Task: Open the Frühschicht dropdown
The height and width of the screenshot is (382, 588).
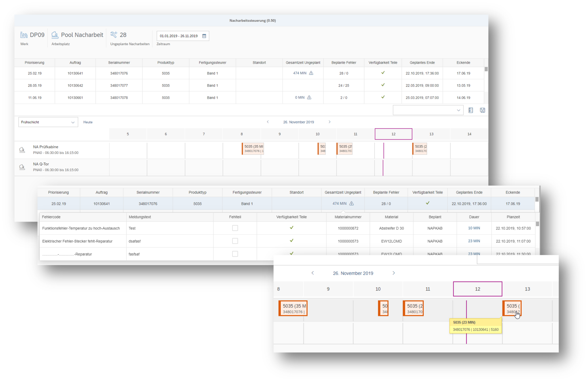Action: pyautogui.click(x=73, y=122)
